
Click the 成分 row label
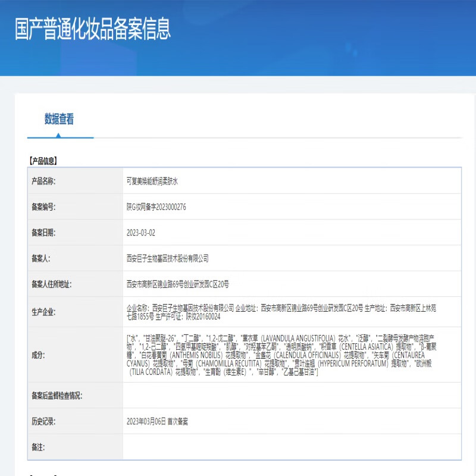point(37,355)
